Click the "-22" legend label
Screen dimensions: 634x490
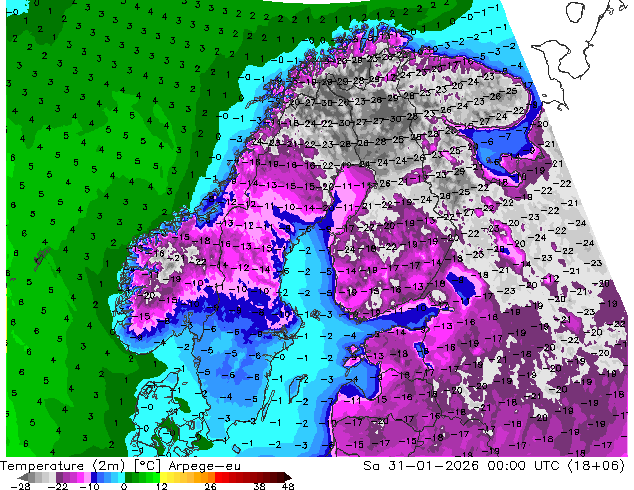pos(58,486)
